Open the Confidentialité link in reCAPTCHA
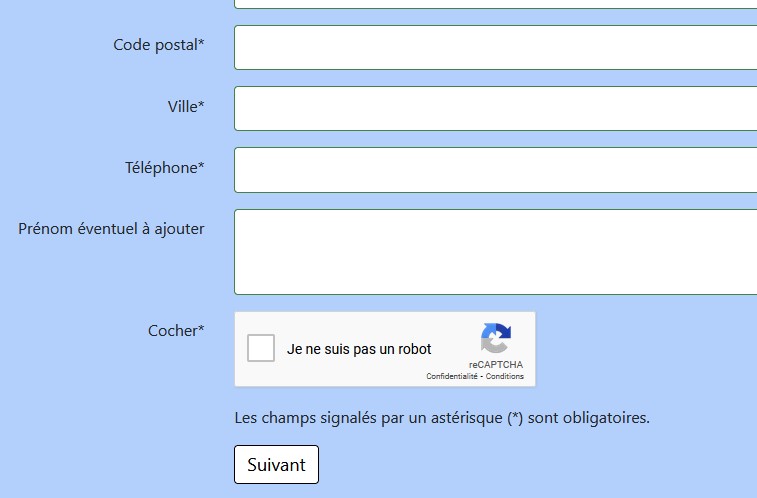757x498 pixels. click(452, 376)
